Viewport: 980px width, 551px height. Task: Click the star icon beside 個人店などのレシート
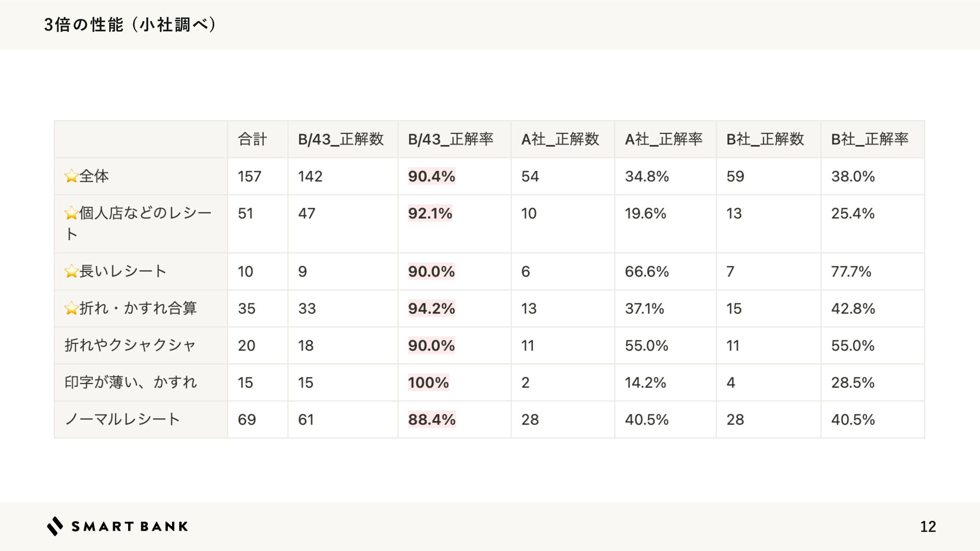(x=71, y=213)
